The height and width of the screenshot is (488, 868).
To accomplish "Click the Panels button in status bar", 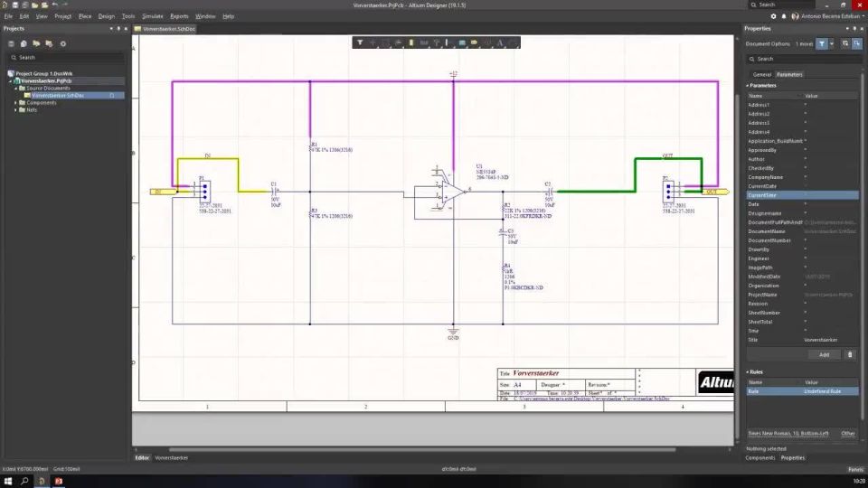I will 855,469.
